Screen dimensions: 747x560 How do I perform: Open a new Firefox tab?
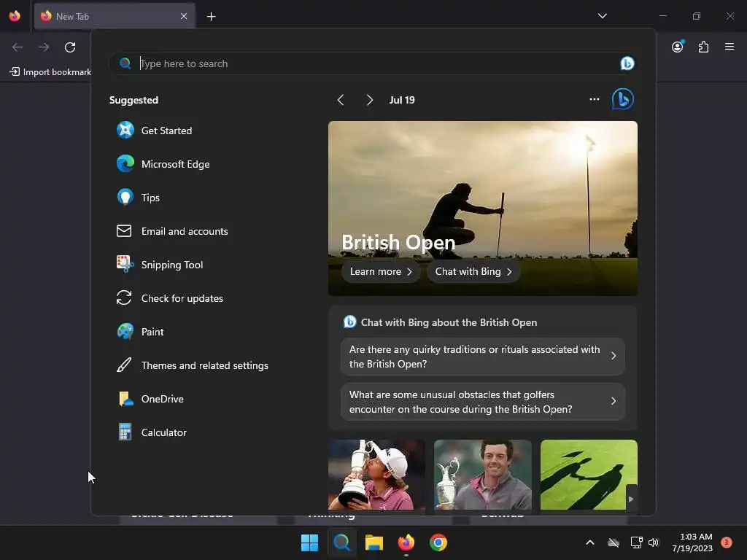(x=211, y=16)
